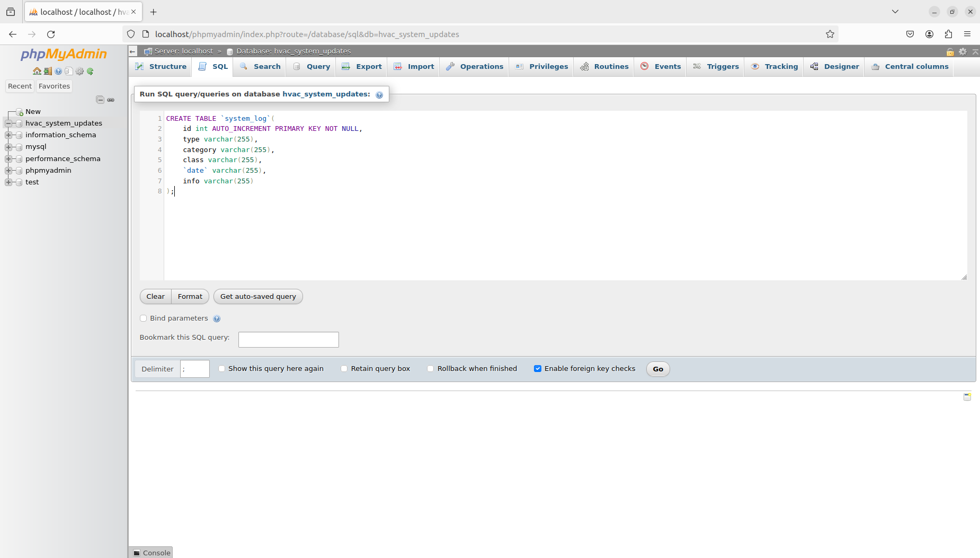The height and width of the screenshot is (558, 980).
Task: Collapse the hvac_system_updates database node
Action: [x=8, y=123]
